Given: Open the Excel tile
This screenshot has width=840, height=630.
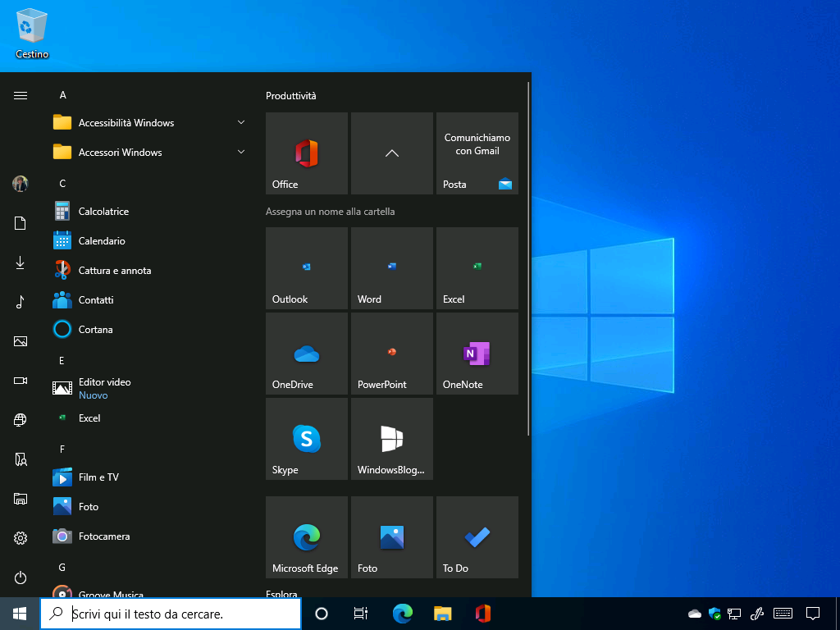Looking at the screenshot, I should (477, 268).
